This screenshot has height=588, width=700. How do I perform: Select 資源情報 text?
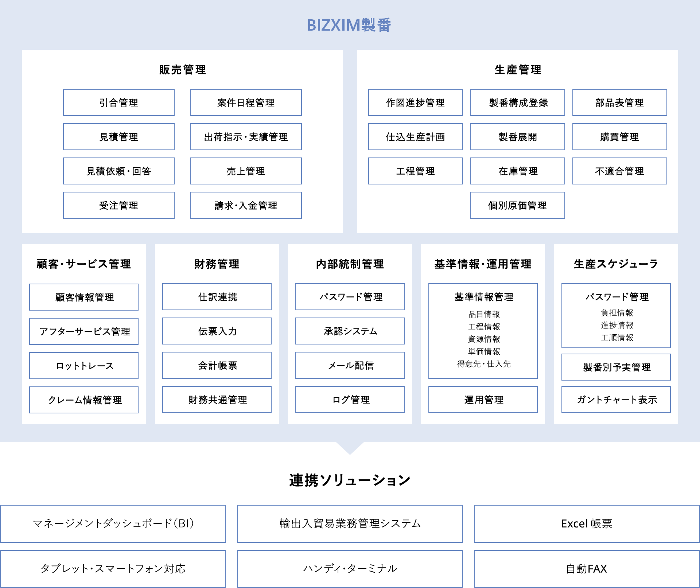[x=484, y=339]
